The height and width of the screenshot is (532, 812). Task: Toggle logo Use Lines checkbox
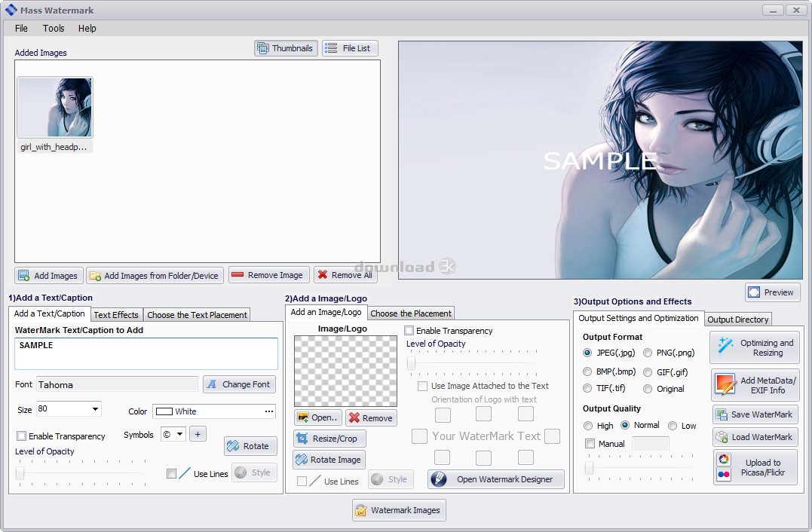point(302,481)
